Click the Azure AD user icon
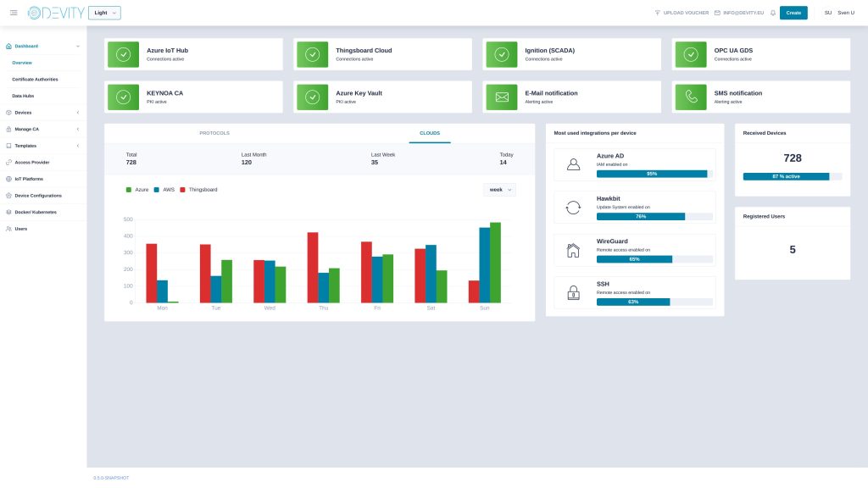Screen dimensions: 868x488 (573, 164)
